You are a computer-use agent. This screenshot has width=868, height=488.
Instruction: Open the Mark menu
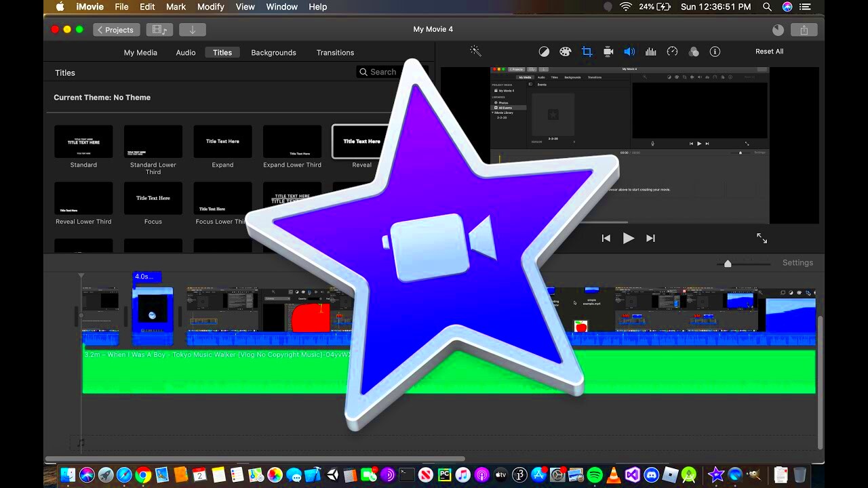pos(176,7)
